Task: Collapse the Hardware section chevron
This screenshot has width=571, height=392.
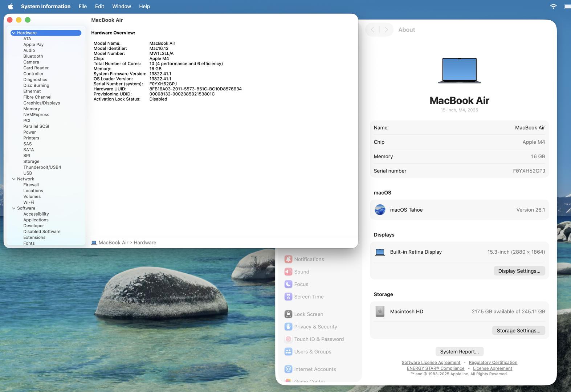Action: click(x=13, y=33)
